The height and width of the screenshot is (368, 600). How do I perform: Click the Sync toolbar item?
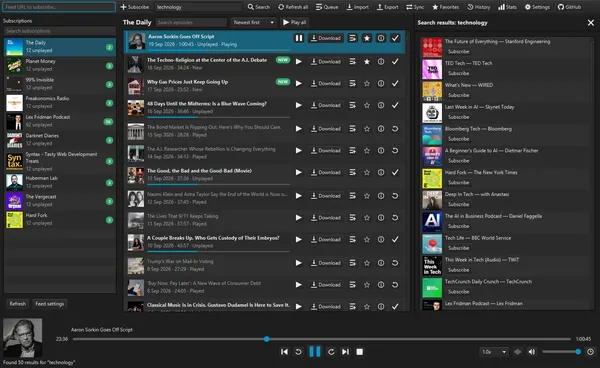[415, 7]
